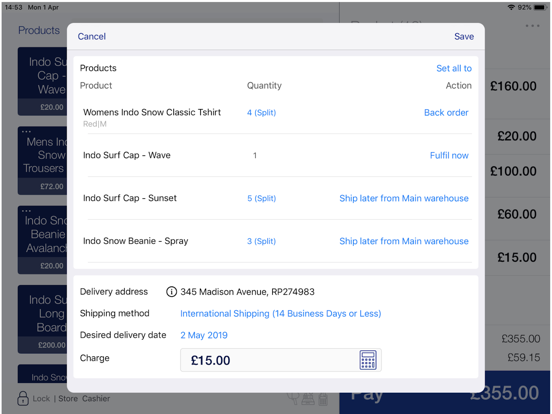Tap the Indo Surf Cap Wave product tile

pyautogui.click(x=42, y=81)
